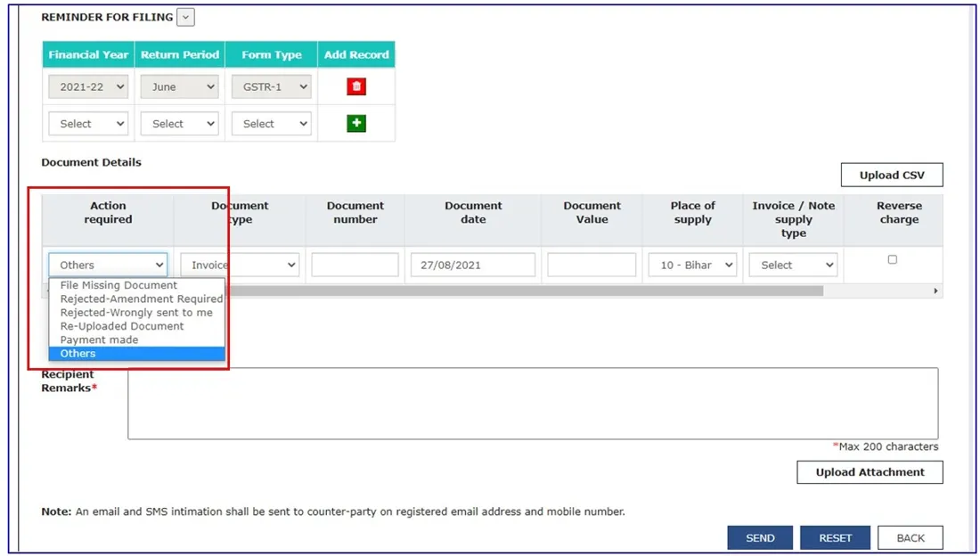This screenshot has width=980, height=556.
Task: Open the Invoice/Note supply type dropdown
Action: click(x=794, y=266)
